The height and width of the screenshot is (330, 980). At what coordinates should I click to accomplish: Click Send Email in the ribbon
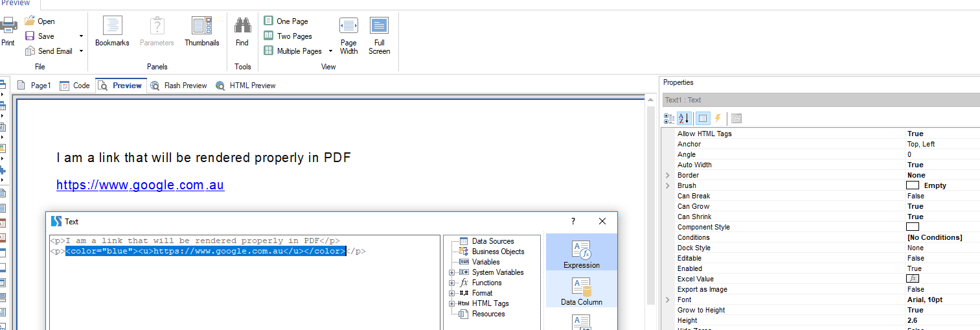point(49,51)
